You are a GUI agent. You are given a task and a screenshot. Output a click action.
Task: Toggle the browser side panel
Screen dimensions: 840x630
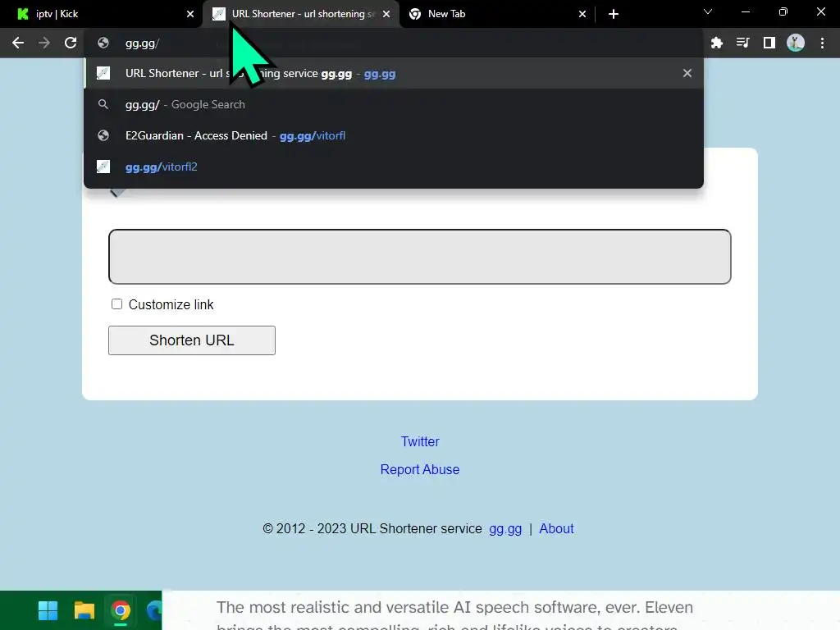769,43
